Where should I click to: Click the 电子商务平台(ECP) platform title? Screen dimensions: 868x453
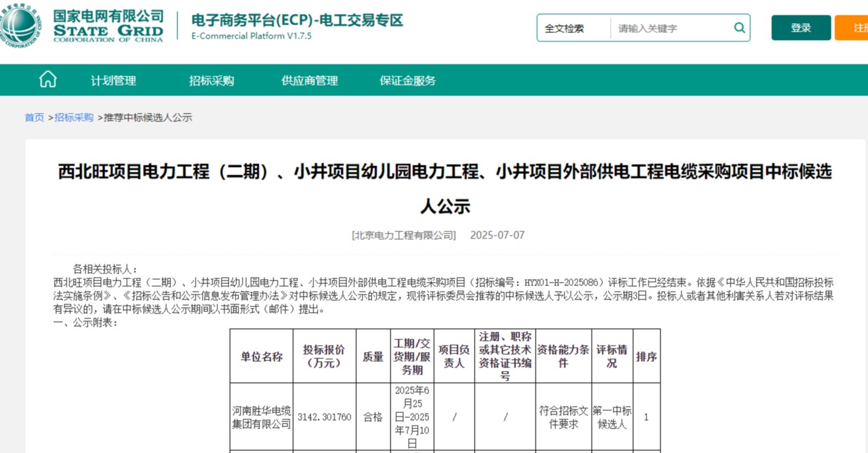coord(297,20)
